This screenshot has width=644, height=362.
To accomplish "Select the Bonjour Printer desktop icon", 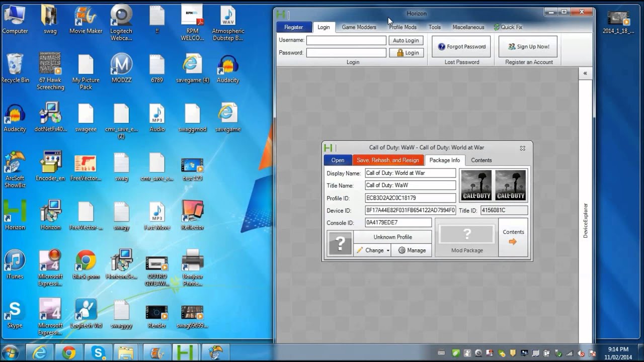I will 192,268.
